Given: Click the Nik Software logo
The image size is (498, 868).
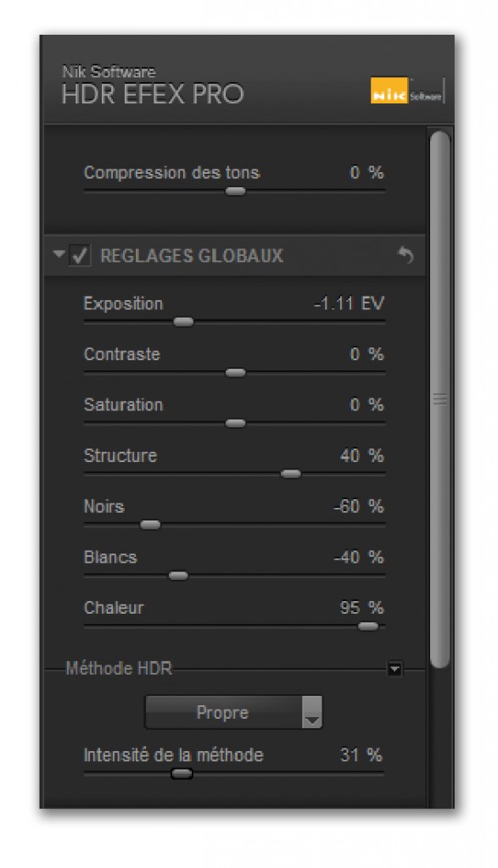Looking at the screenshot, I should click(406, 90).
